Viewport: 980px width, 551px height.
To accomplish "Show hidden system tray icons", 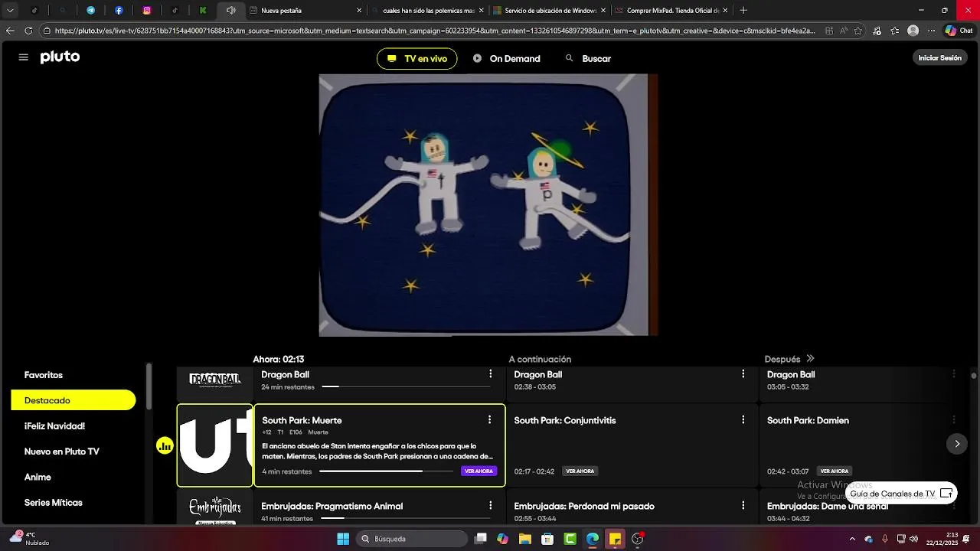I will coord(852,539).
